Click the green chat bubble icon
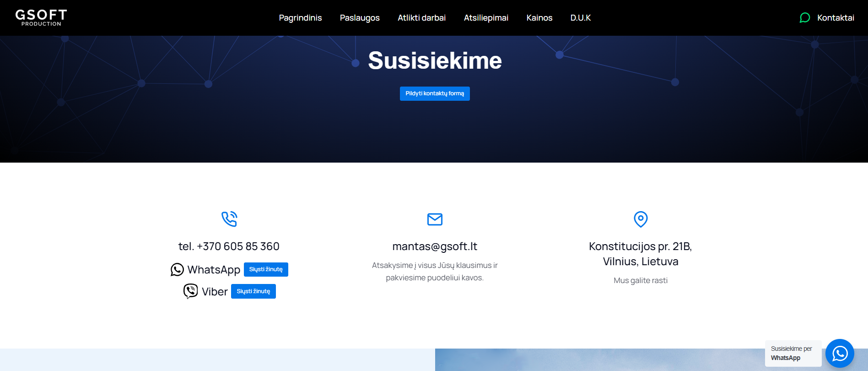The image size is (868, 371). click(x=804, y=18)
